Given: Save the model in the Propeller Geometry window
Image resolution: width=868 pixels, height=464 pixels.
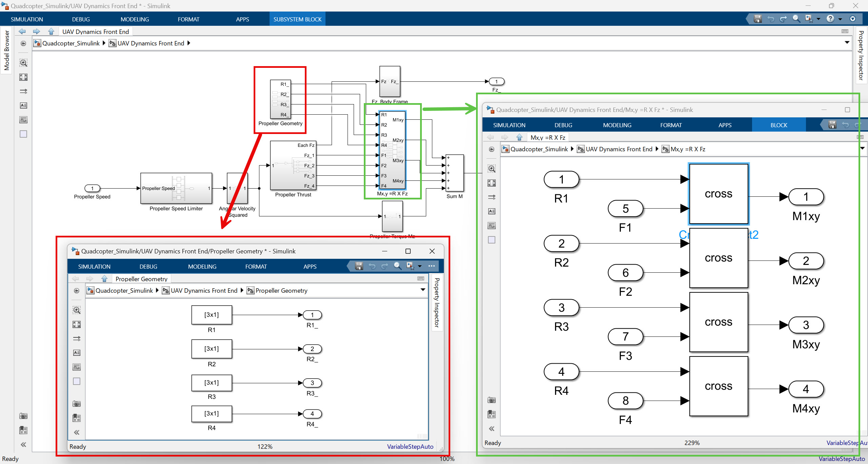Looking at the screenshot, I should 359,266.
